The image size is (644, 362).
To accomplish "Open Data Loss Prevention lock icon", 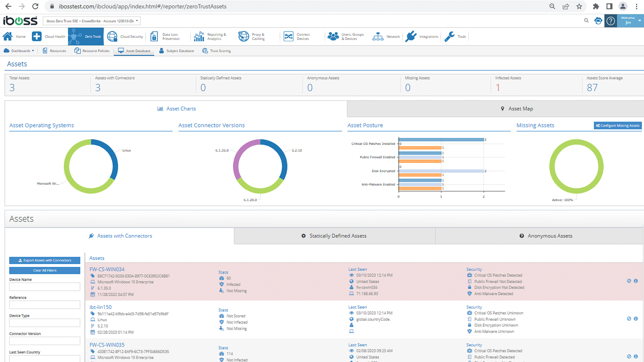I will [x=154, y=37].
